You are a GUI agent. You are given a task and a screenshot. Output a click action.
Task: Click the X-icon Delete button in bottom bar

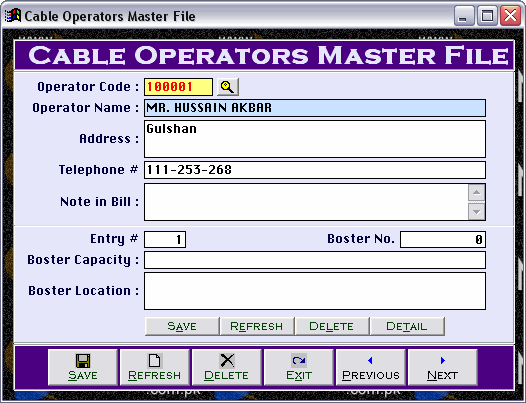pyautogui.click(x=227, y=367)
